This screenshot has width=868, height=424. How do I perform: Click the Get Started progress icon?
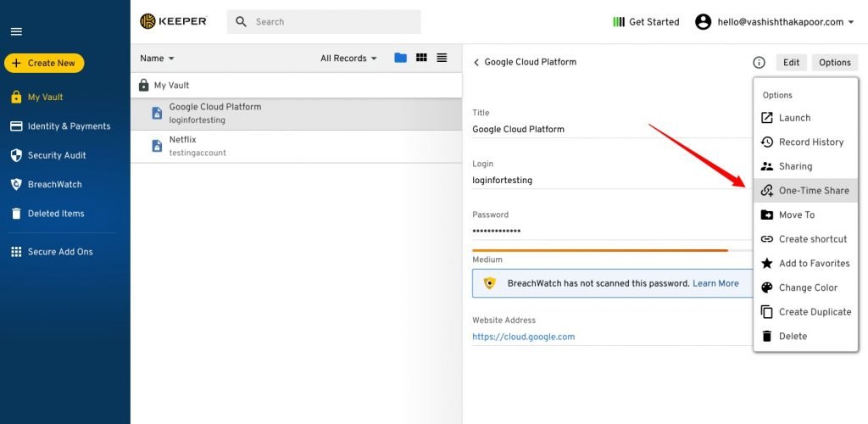pyautogui.click(x=619, y=22)
